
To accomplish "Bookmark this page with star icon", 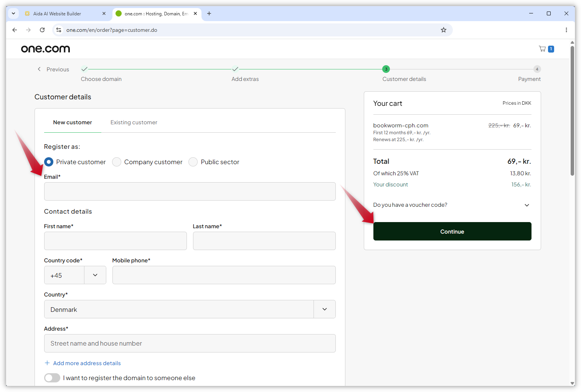I will coord(443,30).
